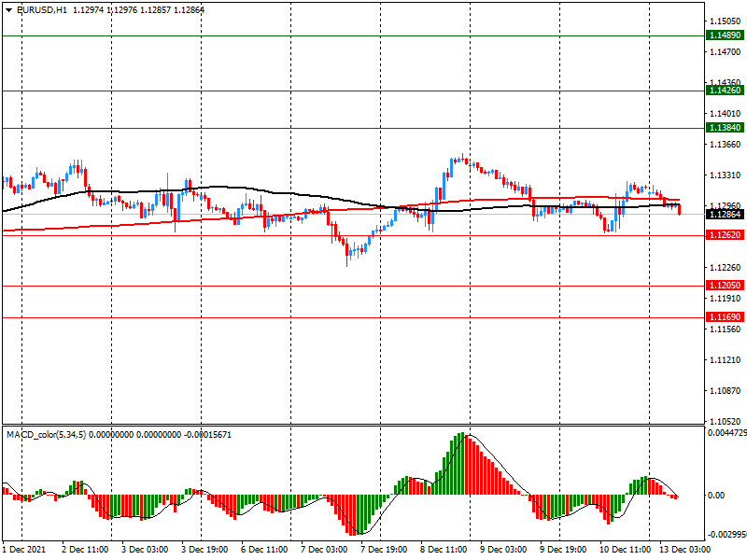Click the 7 Dec 03:00 time label
This screenshot has width=747, height=560.
(324, 550)
